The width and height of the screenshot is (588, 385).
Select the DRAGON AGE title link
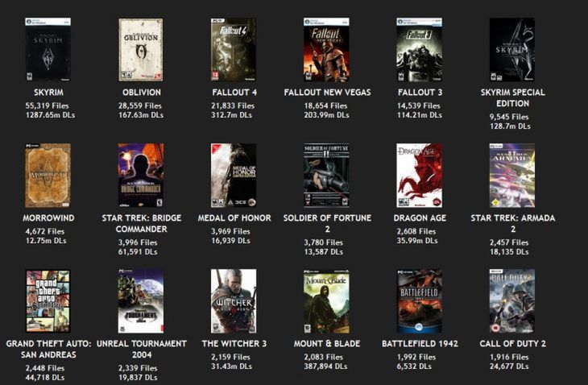pos(420,217)
